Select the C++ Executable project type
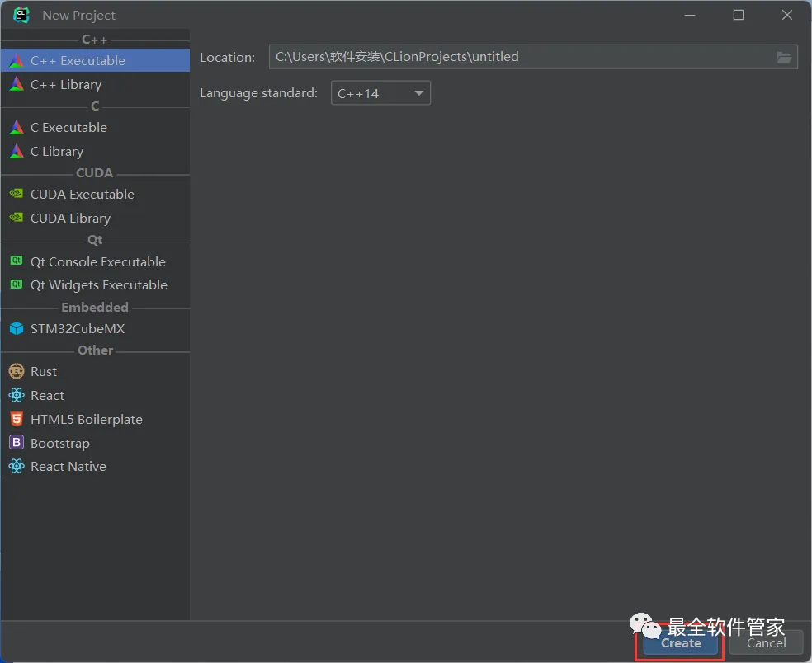Image resolution: width=812 pixels, height=663 pixels. click(95, 60)
